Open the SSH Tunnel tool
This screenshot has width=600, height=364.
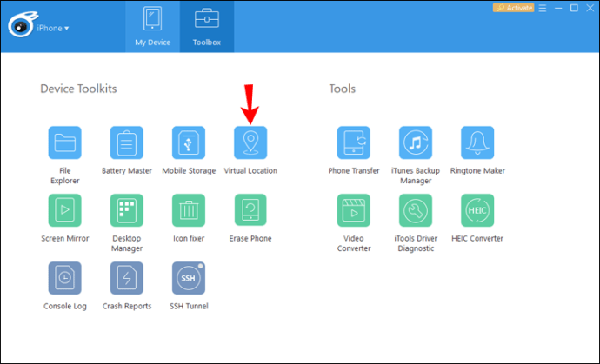coord(189,278)
